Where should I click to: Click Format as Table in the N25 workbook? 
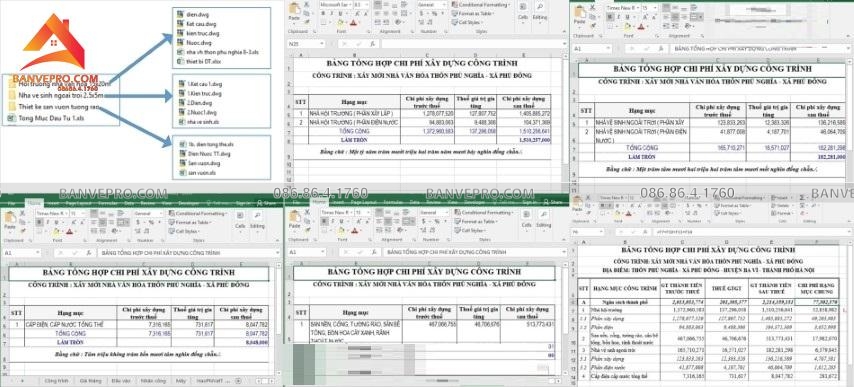pyautogui.click(x=475, y=14)
